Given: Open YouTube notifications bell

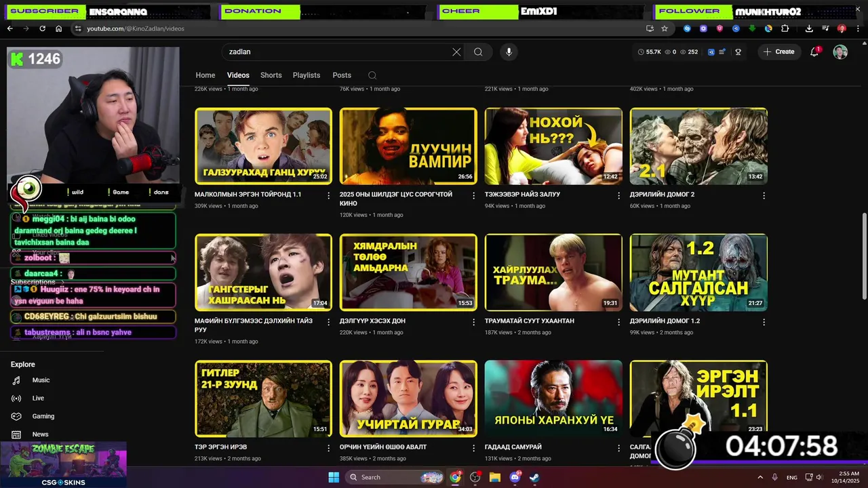Looking at the screenshot, I should [x=814, y=52].
